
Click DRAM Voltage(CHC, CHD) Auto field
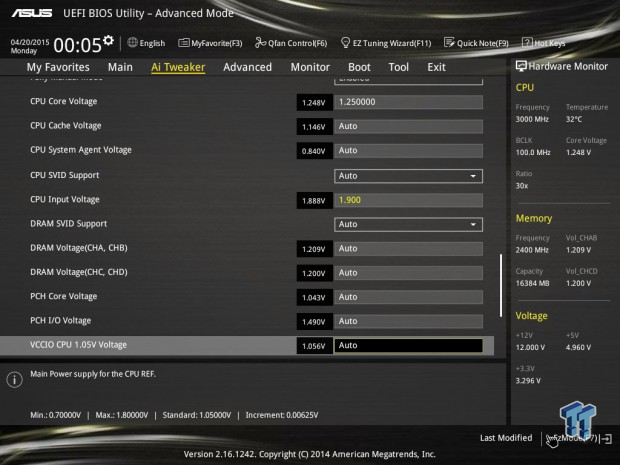pyautogui.click(x=408, y=273)
